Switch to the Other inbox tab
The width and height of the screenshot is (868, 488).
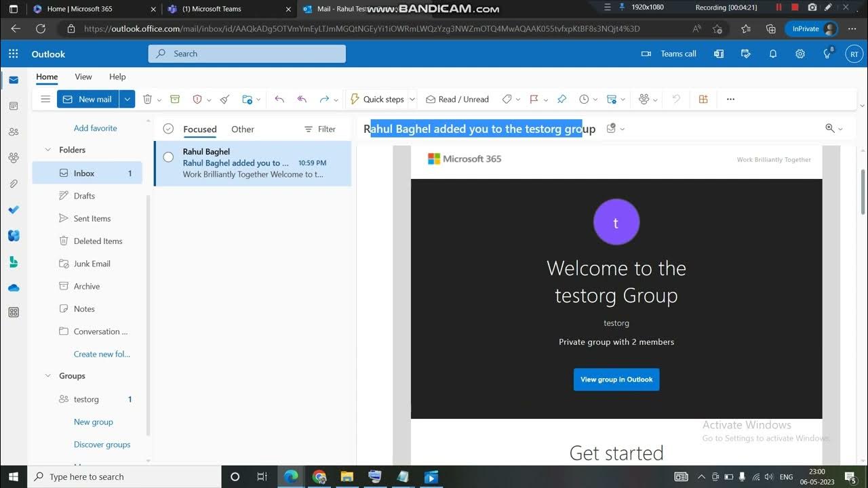(x=243, y=129)
